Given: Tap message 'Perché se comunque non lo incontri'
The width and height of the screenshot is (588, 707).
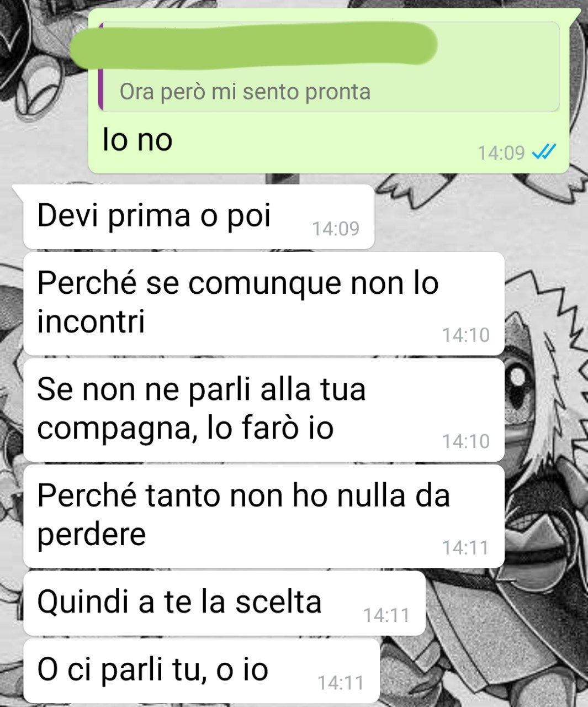Looking at the screenshot, I should coord(264,303).
